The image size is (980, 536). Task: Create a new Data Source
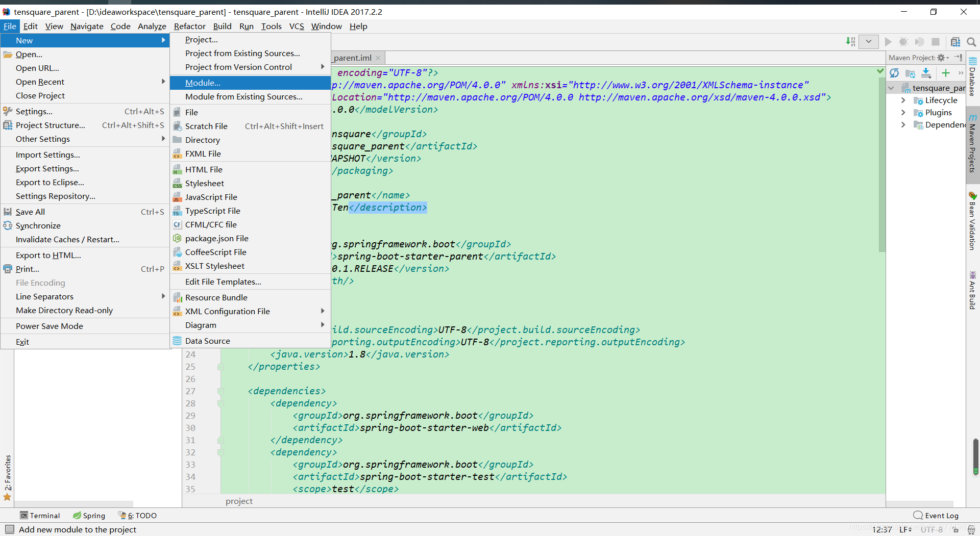click(x=250, y=341)
